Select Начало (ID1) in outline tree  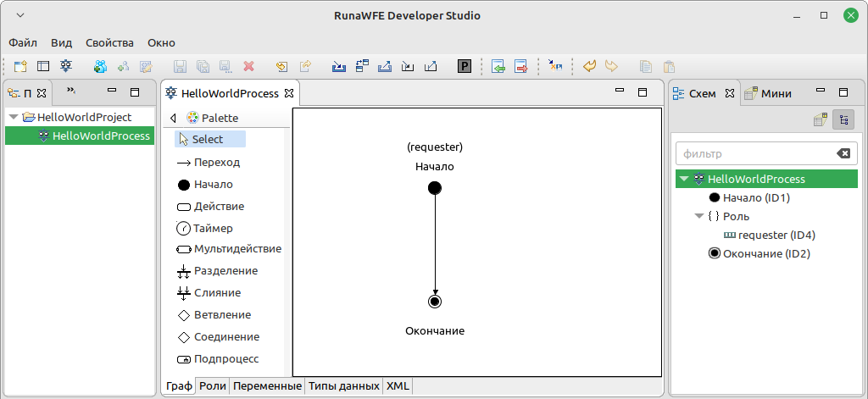748,197
